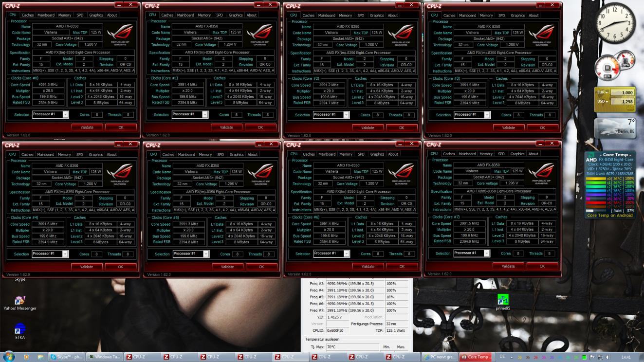Click the DE language indicator
The height and width of the screenshot is (362, 644).
(x=502, y=357)
